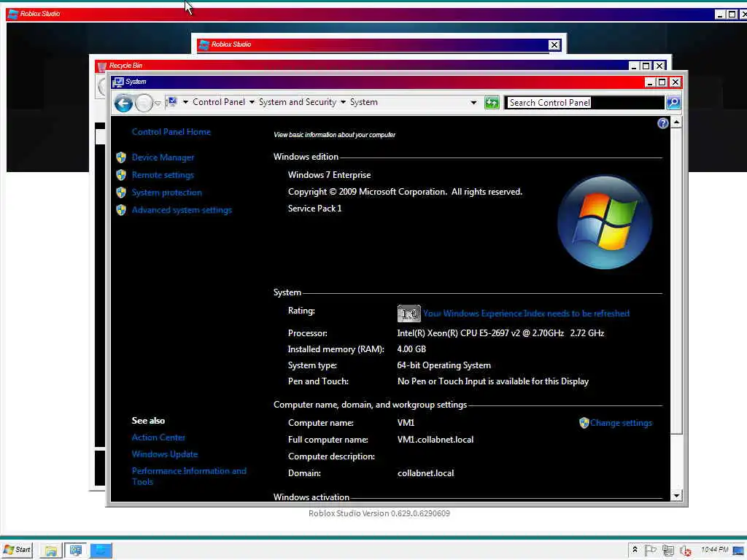Screen dimensions: 747x560
Task: Click the network tray icon
Action: pos(668,551)
